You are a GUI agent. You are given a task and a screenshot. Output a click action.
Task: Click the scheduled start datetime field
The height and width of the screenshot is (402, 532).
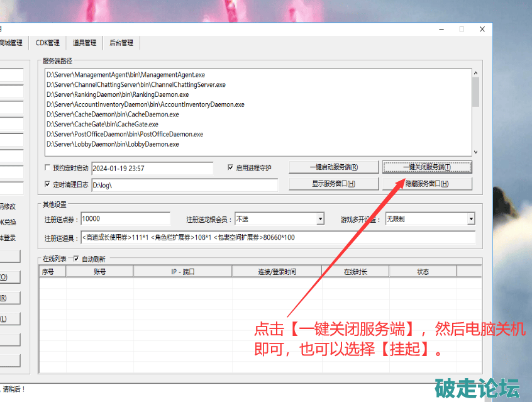[x=152, y=169]
